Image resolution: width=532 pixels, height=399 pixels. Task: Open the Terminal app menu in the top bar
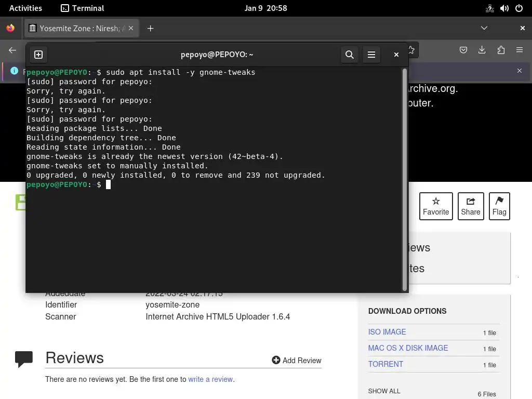click(x=83, y=8)
